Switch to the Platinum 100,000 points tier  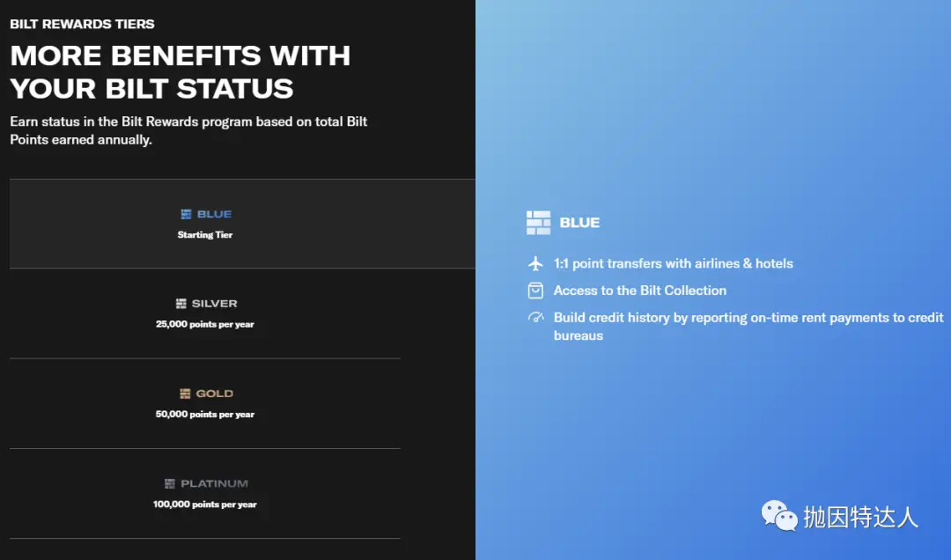[205, 493]
